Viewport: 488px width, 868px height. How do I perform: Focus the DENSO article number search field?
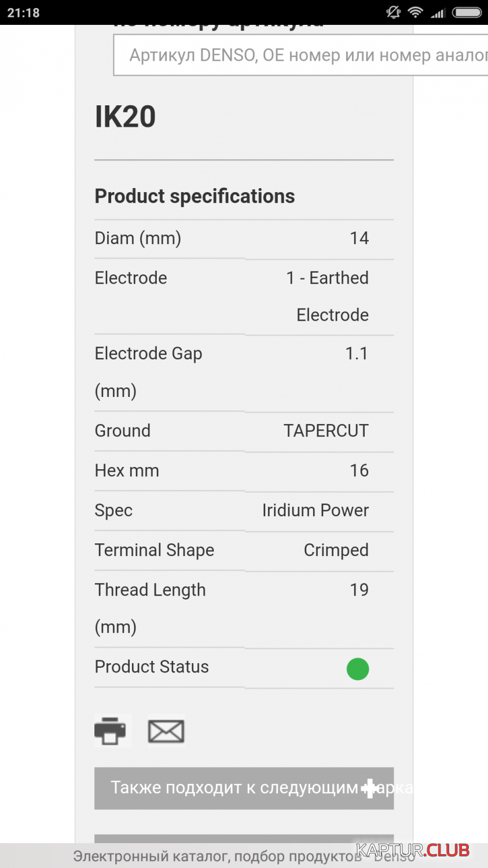[301, 56]
